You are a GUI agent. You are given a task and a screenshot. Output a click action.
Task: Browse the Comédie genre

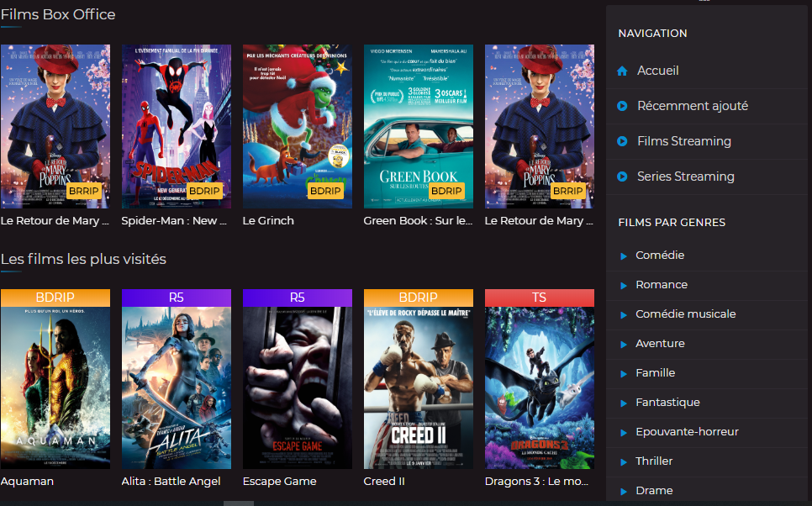click(660, 255)
